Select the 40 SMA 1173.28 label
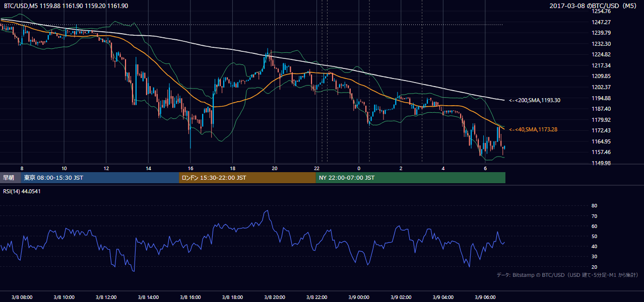The height and width of the screenshot is (302, 644). 533,129
